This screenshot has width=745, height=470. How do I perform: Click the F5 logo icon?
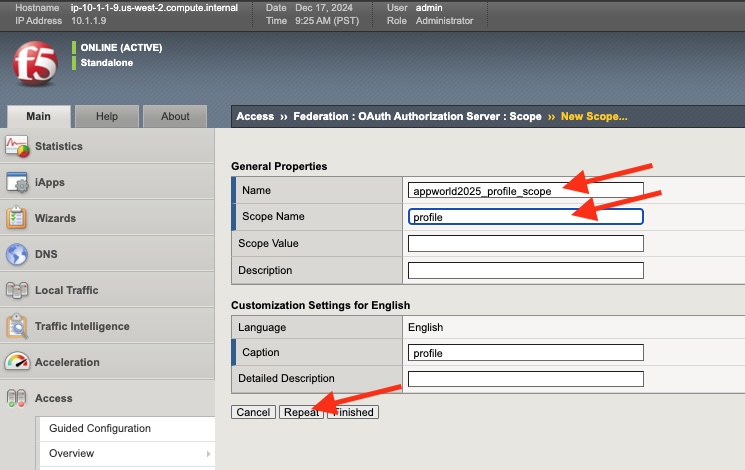click(x=35, y=64)
